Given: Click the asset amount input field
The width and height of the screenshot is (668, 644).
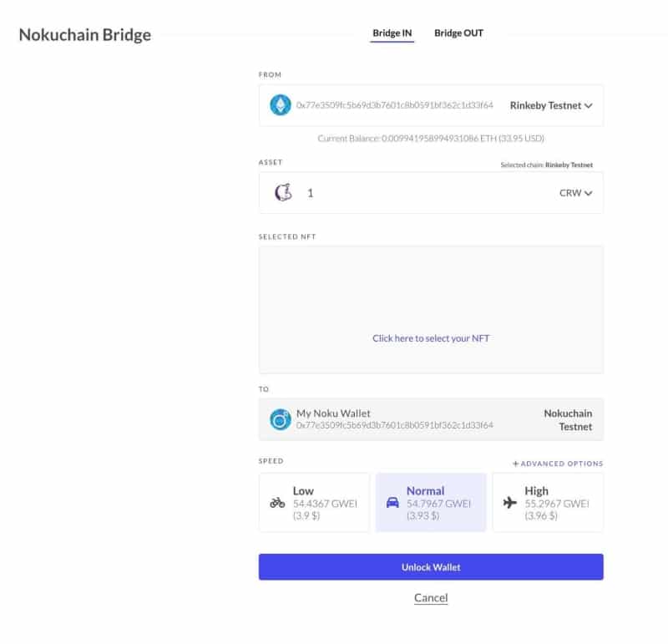Looking at the screenshot, I should pyautogui.click(x=417, y=193).
